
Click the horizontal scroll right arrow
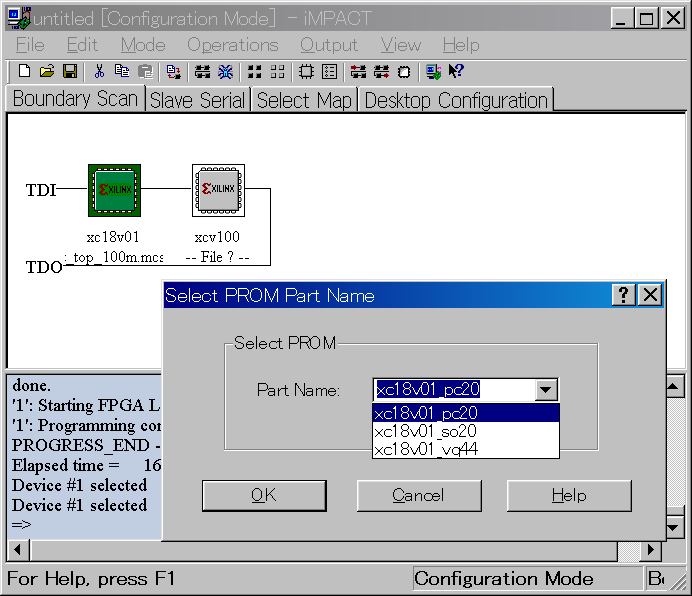tap(651, 550)
